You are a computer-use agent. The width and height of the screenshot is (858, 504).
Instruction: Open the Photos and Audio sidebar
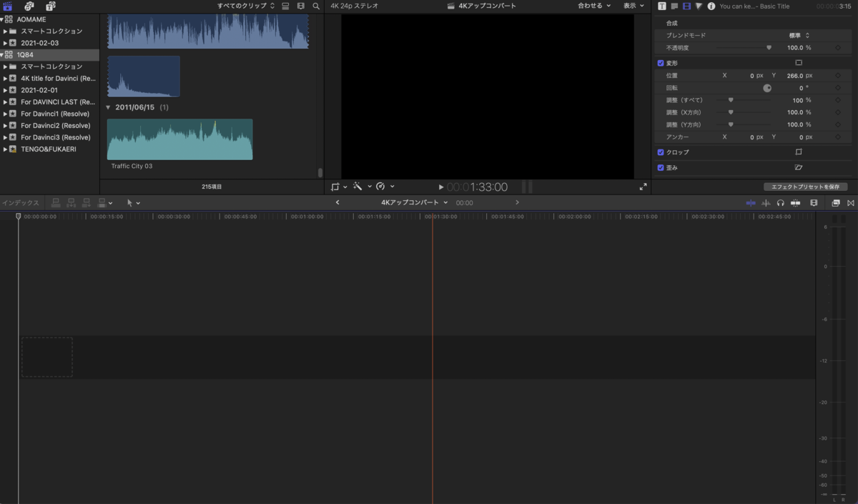(x=29, y=6)
